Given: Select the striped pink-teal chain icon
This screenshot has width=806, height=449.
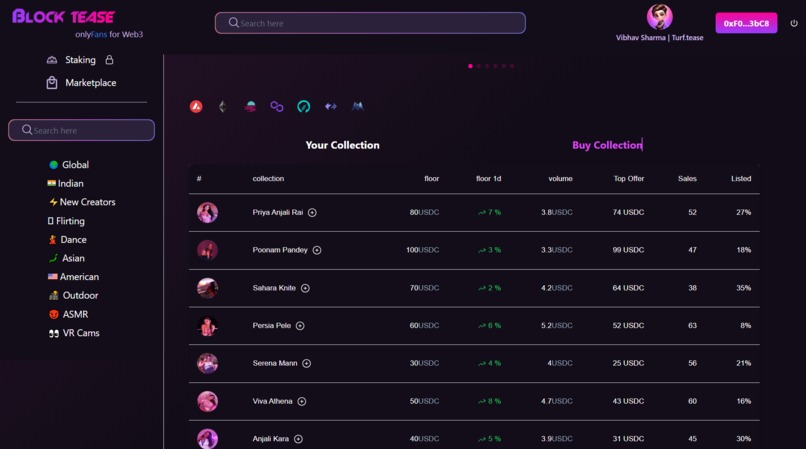Looking at the screenshot, I should [250, 106].
